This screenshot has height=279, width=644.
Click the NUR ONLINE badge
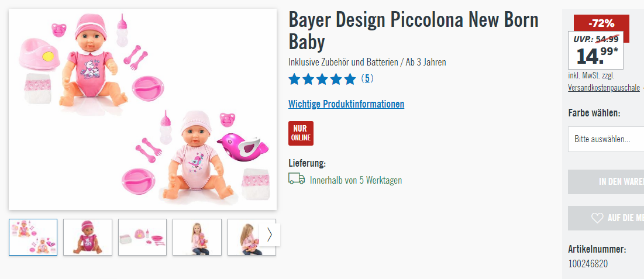coord(301,133)
